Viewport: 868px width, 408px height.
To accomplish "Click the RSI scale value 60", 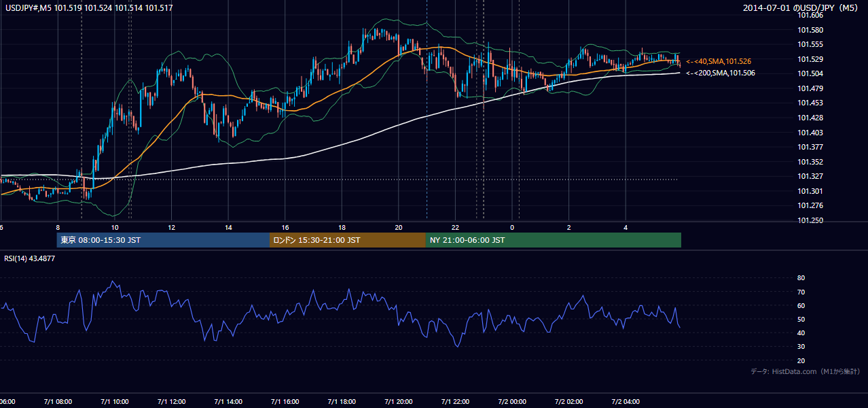I will [x=801, y=305].
